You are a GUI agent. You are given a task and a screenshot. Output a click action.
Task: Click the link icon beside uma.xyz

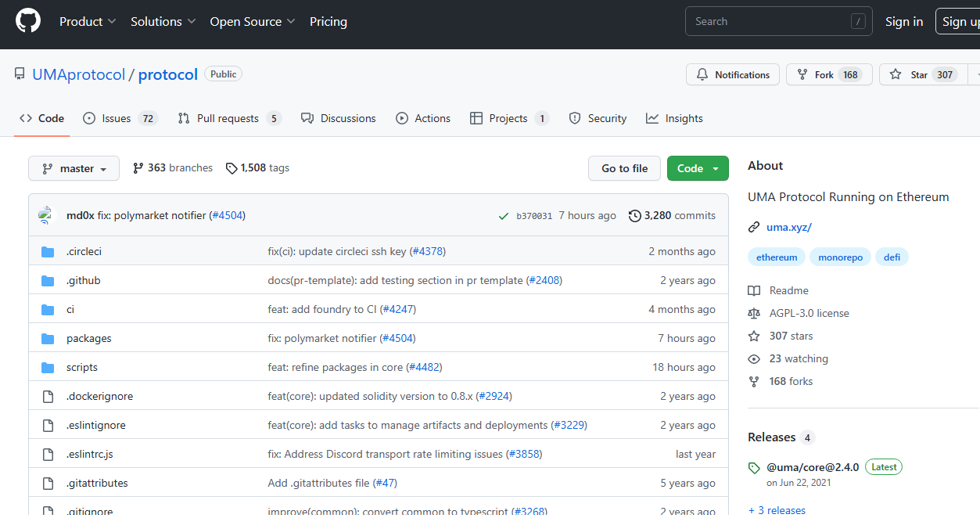click(x=754, y=228)
